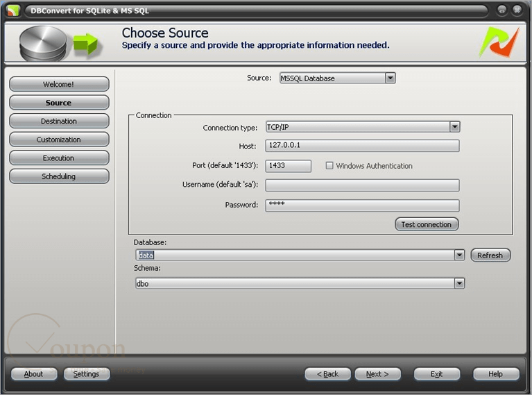Viewport: 532px width, 395px height.
Task: Switch to the Destination step
Action: click(x=59, y=121)
